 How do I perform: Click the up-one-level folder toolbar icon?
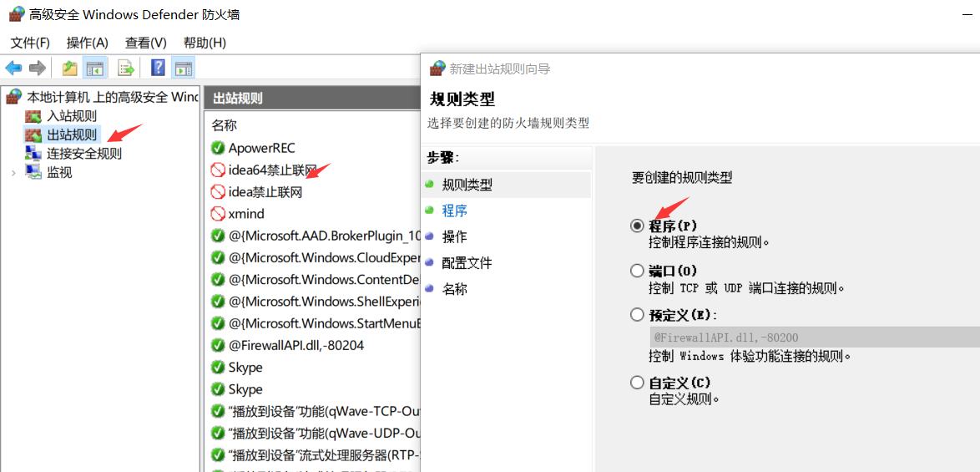coord(70,69)
